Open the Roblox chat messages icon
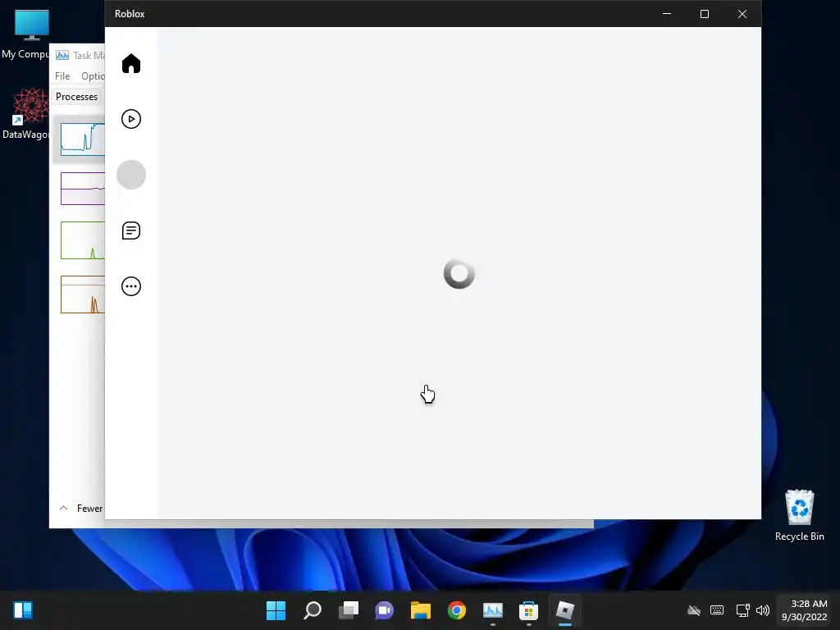The height and width of the screenshot is (630, 840). (x=131, y=231)
